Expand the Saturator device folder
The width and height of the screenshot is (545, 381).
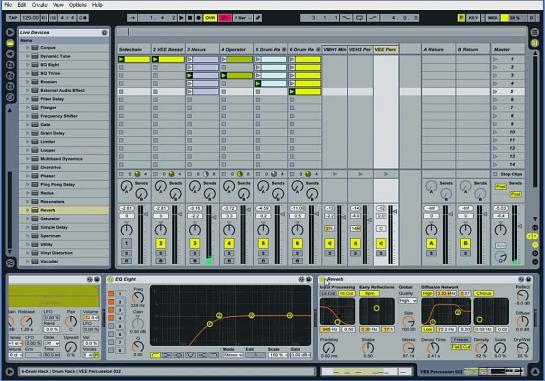(x=27, y=219)
